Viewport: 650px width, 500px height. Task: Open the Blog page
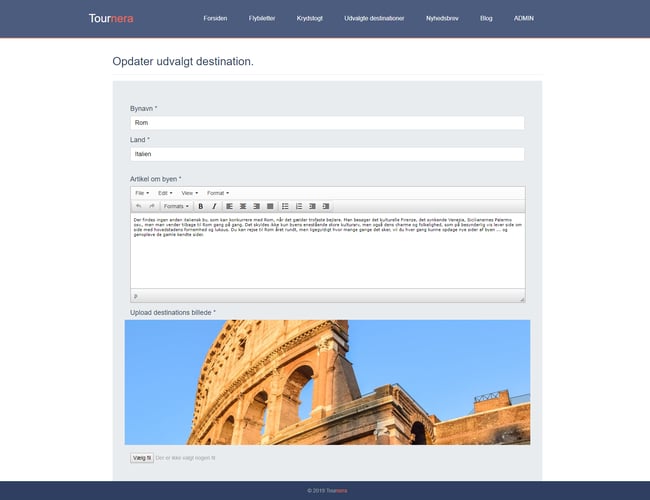pos(486,18)
